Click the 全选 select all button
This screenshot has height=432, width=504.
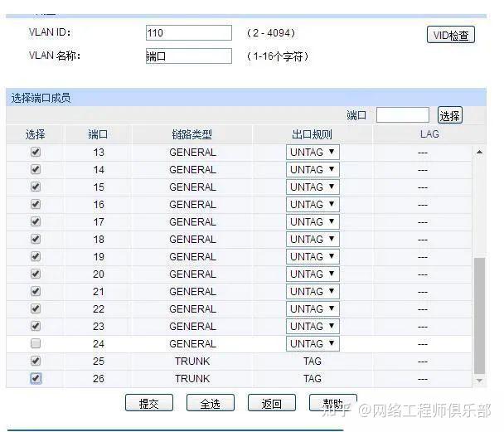tap(210, 404)
